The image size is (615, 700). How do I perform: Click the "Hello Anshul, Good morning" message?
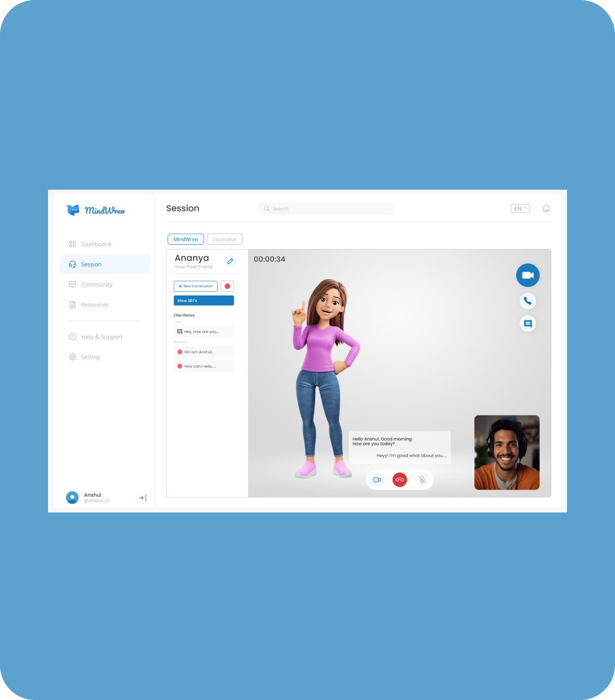coord(382,441)
